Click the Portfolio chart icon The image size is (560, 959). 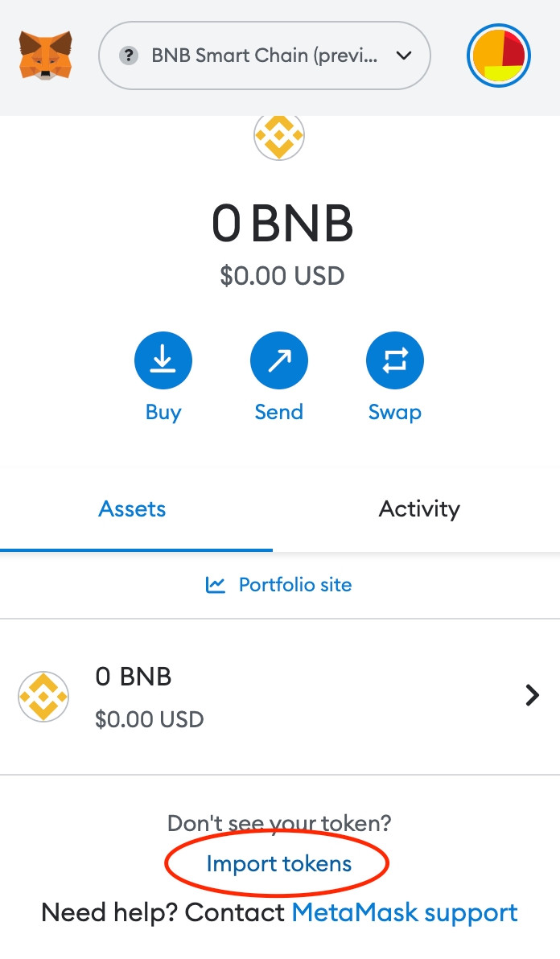tap(216, 585)
